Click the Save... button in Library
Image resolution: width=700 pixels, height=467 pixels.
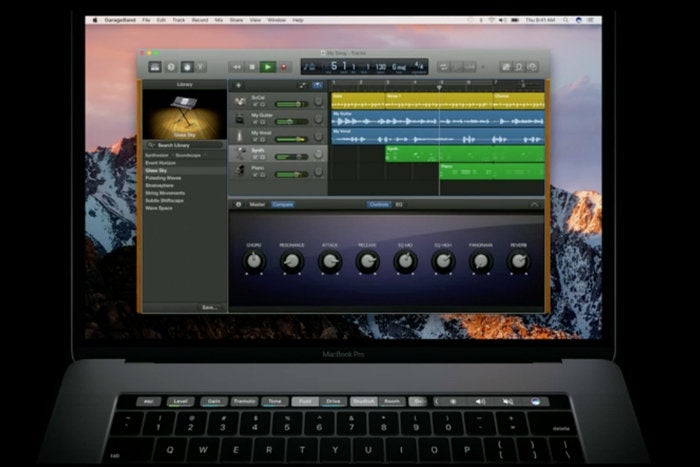click(209, 308)
